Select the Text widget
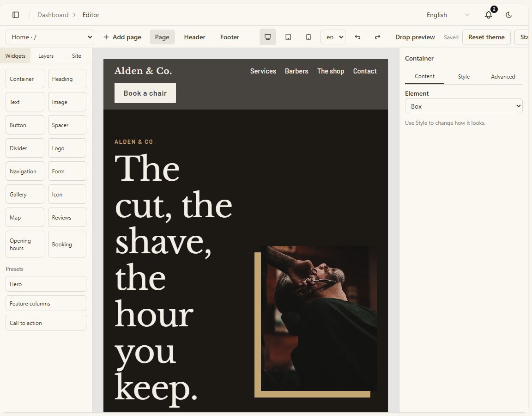 coord(25,102)
